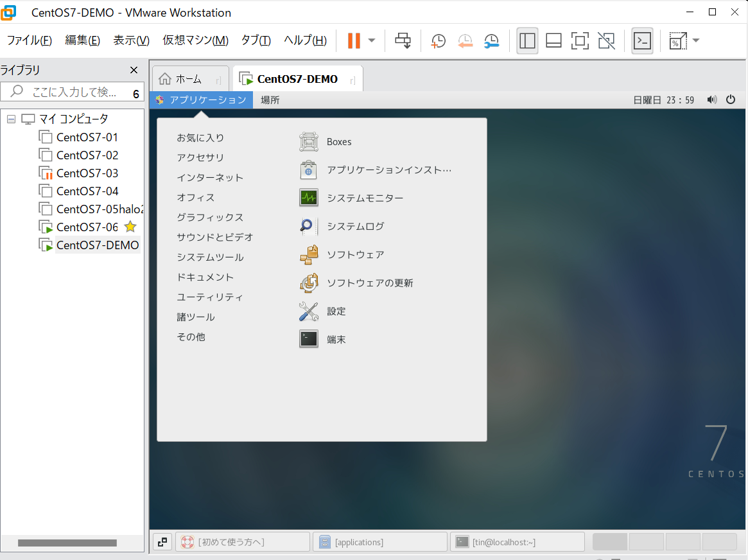Open the snapshot manager

click(x=491, y=40)
